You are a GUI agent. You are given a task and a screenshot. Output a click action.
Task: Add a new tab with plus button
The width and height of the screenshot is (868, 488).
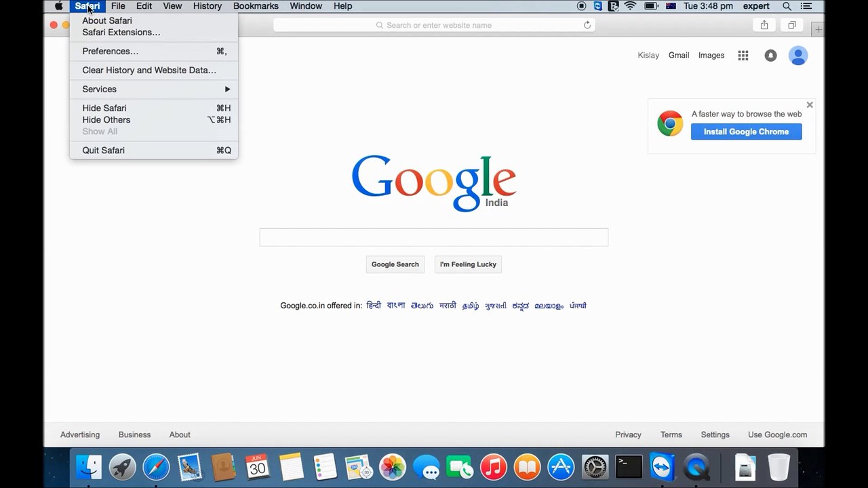[818, 30]
